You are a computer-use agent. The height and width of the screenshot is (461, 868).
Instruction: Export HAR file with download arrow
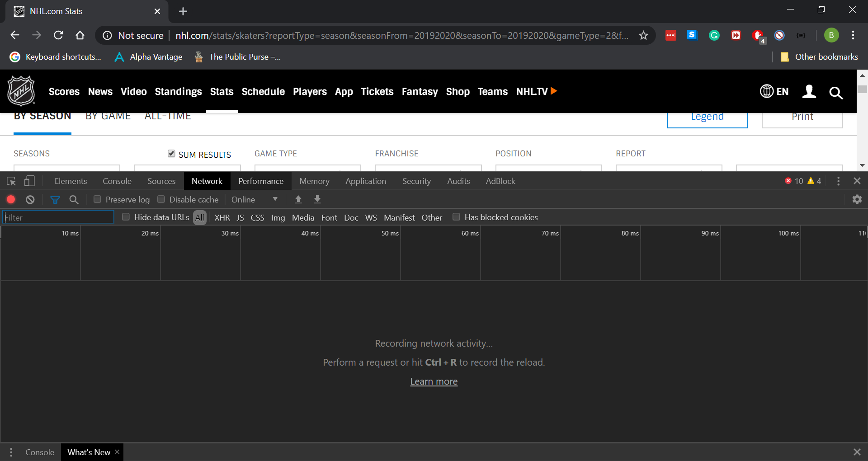pos(317,199)
